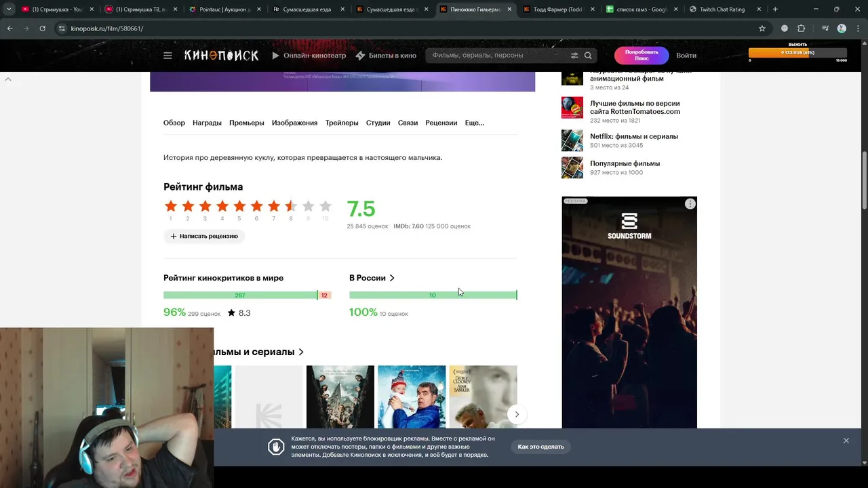Open the Kinopoisk hamburger menu
Screen dimensions: 868x488
tap(167, 56)
